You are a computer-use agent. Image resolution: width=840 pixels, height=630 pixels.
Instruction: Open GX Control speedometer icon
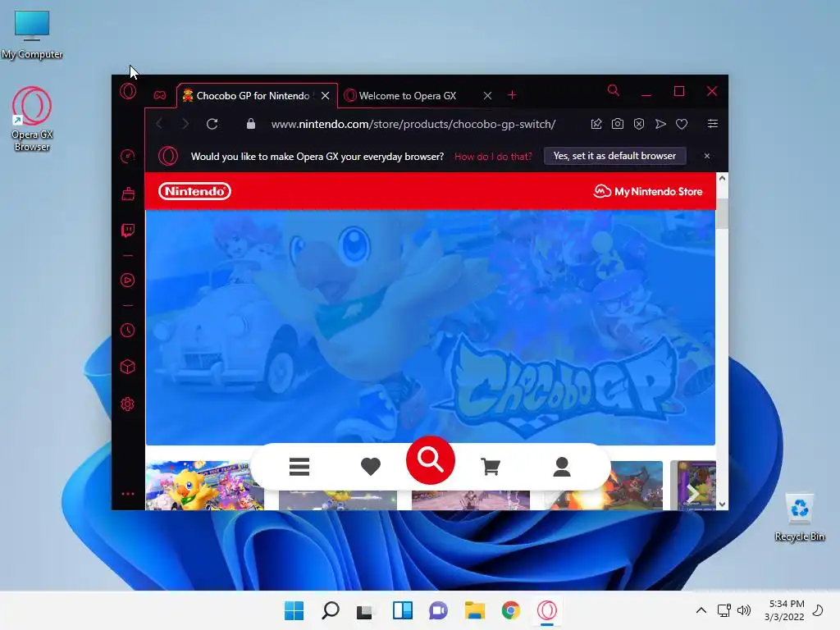click(127, 157)
